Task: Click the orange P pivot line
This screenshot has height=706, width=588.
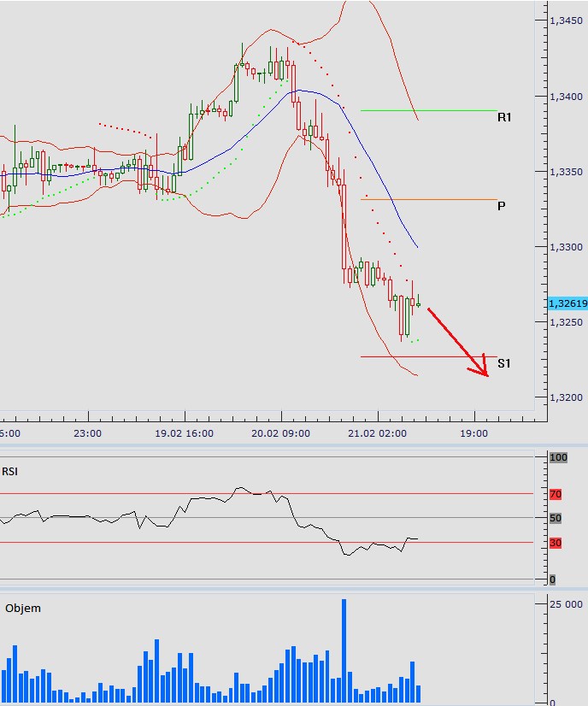Action: [x=429, y=199]
